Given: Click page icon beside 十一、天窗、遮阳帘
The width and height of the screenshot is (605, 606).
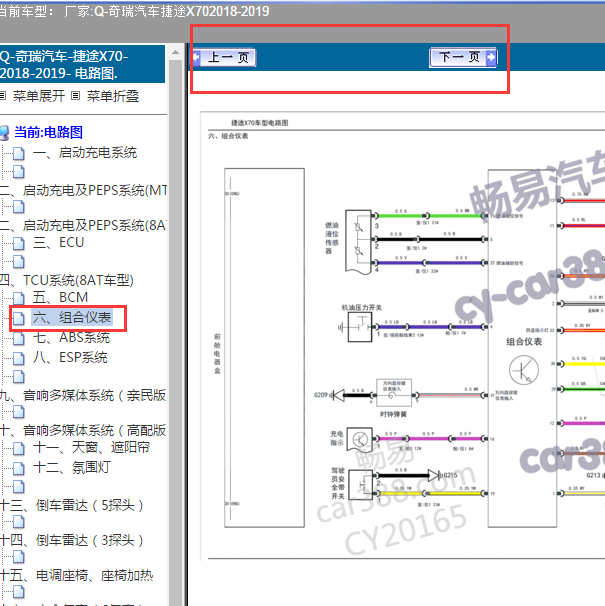Looking at the screenshot, I should click(x=19, y=448).
